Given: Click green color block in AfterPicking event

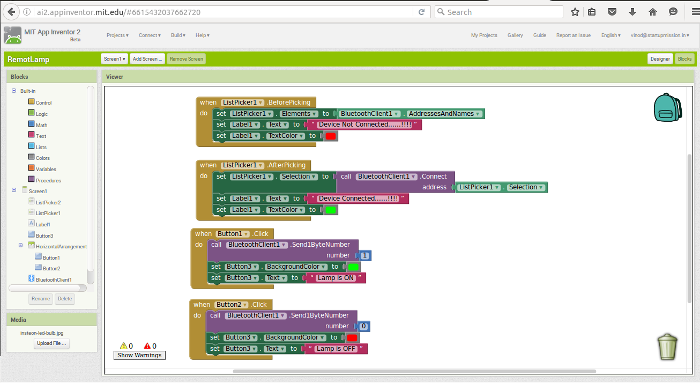Looking at the screenshot, I should (331, 210).
